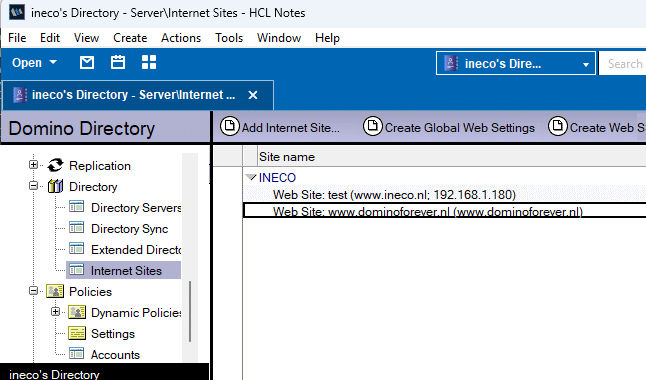
Task: Expand the Replication tree node
Action: click(33, 165)
